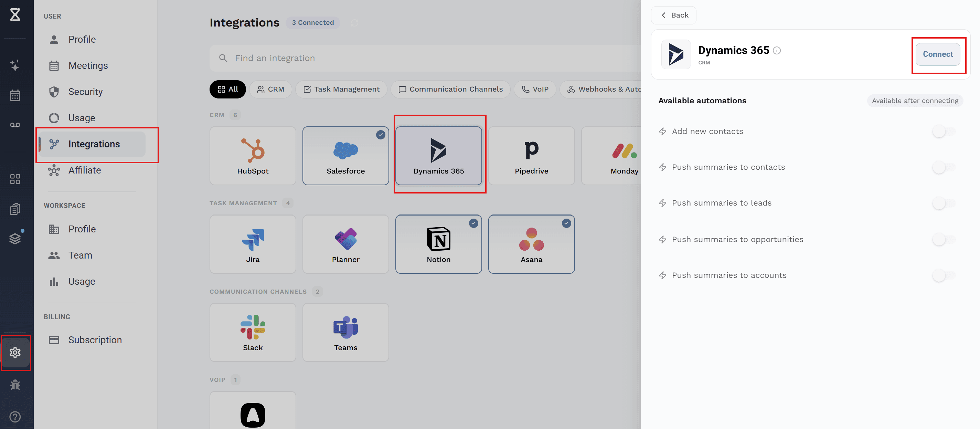Open the Pipedrive integration card
Screen dimensions: 980x429
pyautogui.click(x=532, y=156)
